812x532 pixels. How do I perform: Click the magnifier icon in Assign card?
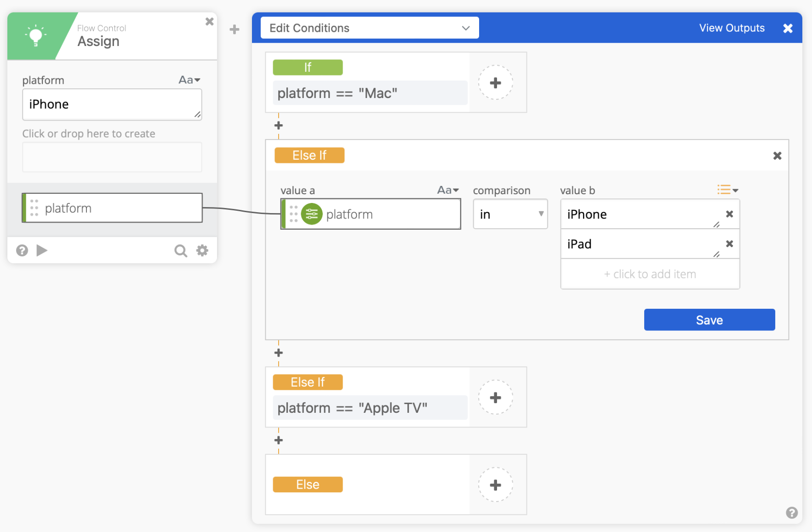click(x=181, y=251)
